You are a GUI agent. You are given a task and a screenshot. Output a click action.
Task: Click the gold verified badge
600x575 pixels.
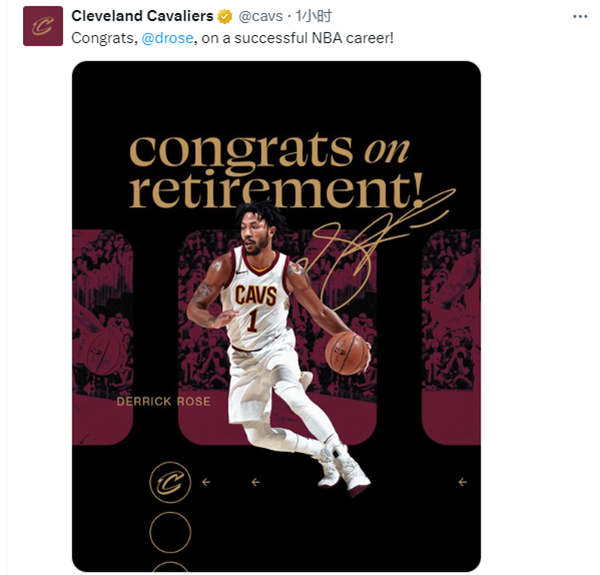[x=226, y=17]
